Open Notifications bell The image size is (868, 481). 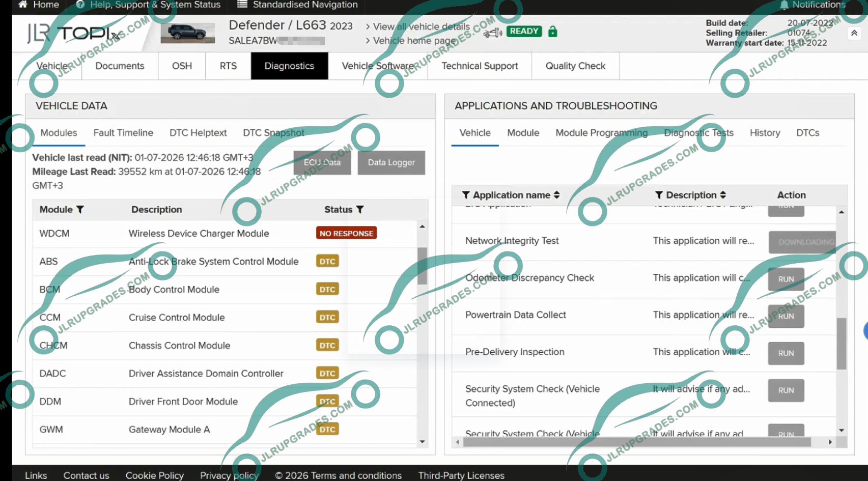tap(784, 5)
